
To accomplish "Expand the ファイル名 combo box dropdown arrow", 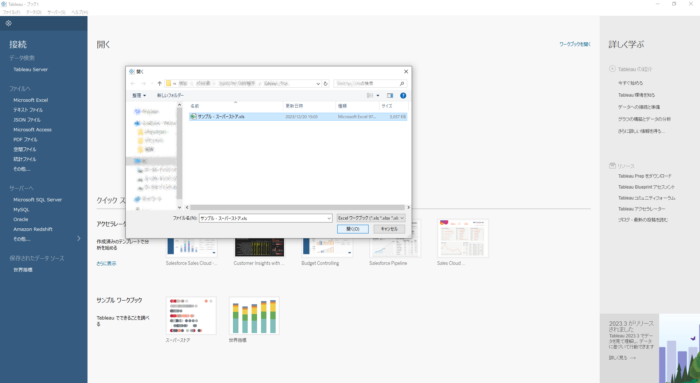I will click(x=329, y=218).
